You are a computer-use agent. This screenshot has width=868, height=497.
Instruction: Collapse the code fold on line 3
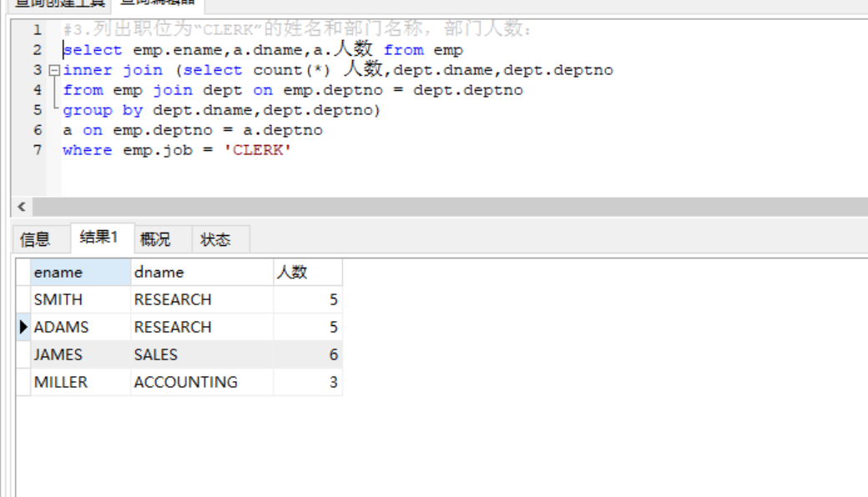(x=54, y=70)
